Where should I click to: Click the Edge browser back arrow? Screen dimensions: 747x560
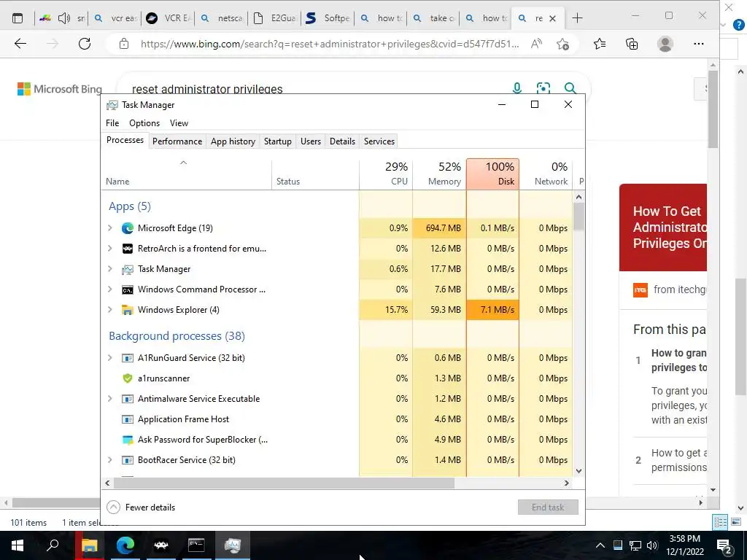[20, 44]
